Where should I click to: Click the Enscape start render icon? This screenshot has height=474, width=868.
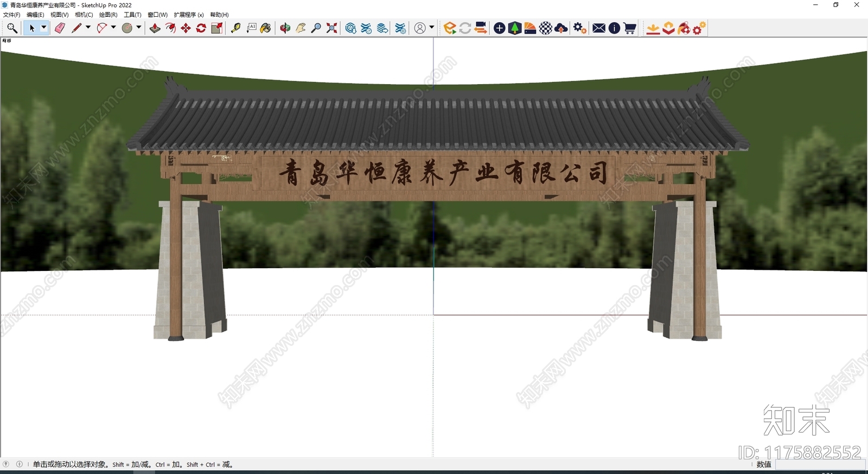click(x=450, y=28)
